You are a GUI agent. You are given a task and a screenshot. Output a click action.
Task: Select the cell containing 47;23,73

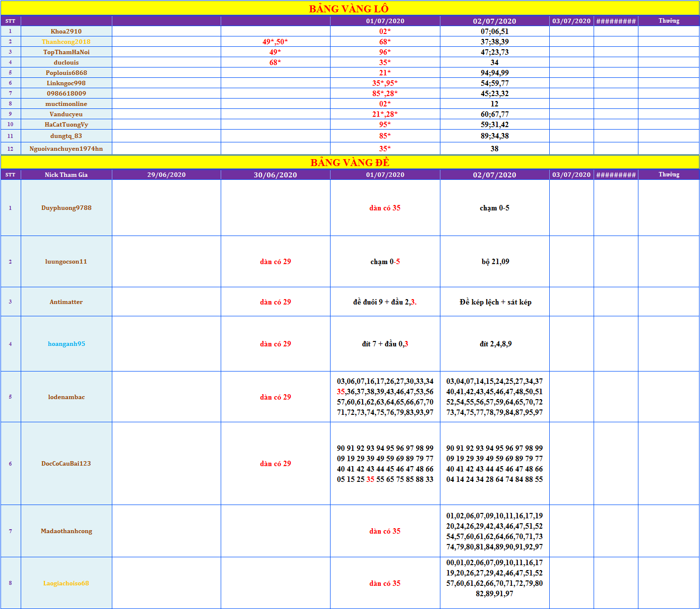(x=495, y=52)
